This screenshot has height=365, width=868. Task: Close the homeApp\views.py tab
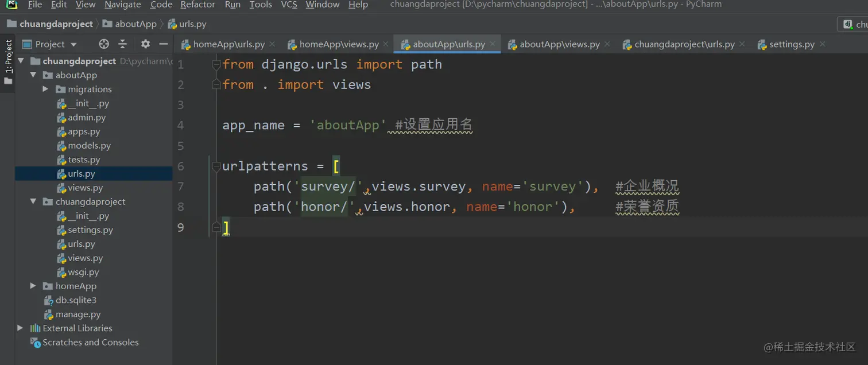[x=386, y=44]
